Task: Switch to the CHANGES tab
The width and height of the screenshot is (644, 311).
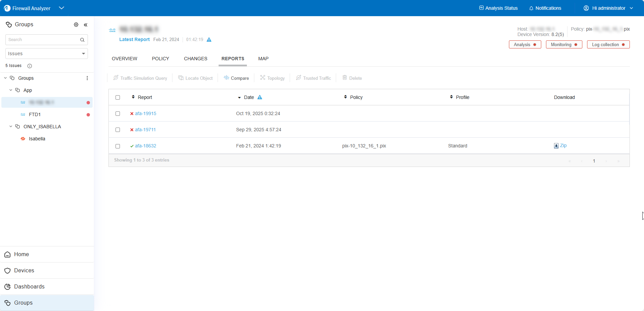Action: (x=195, y=59)
